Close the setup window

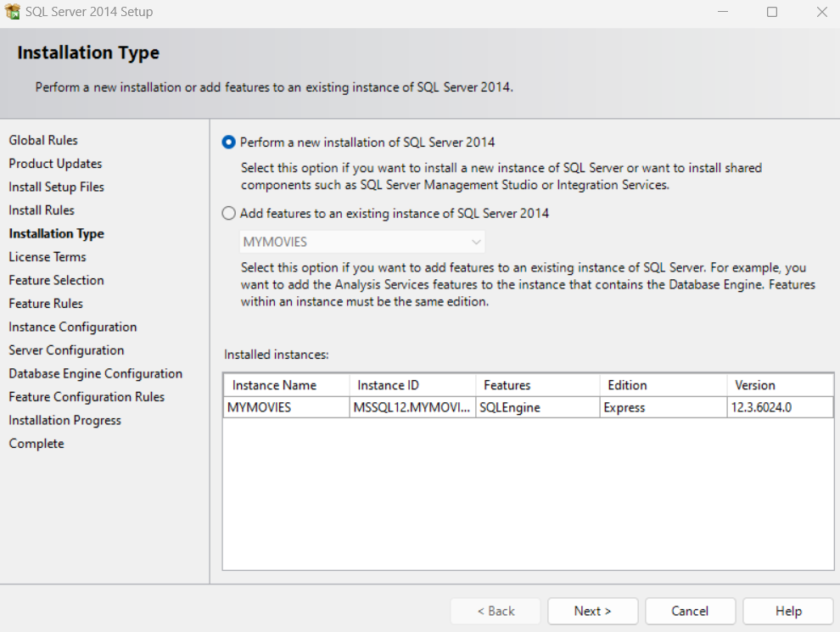click(x=822, y=12)
